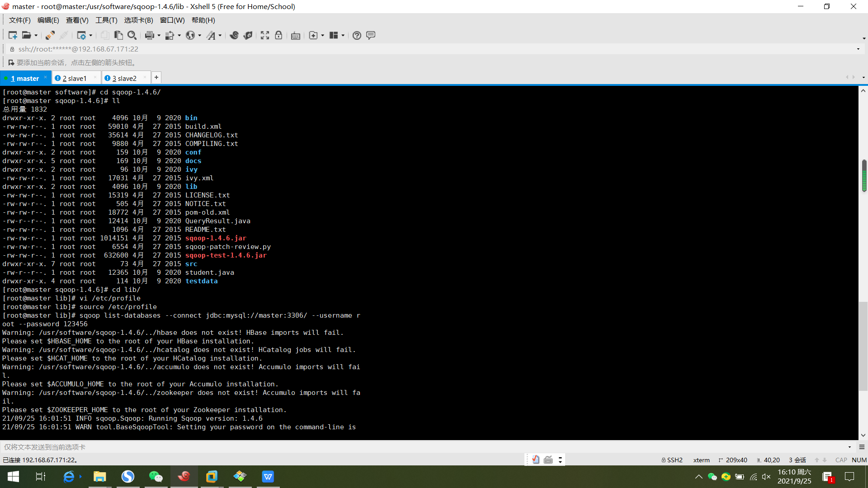Click the New Session toolbar icon
The image size is (868, 488).
click(x=12, y=35)
